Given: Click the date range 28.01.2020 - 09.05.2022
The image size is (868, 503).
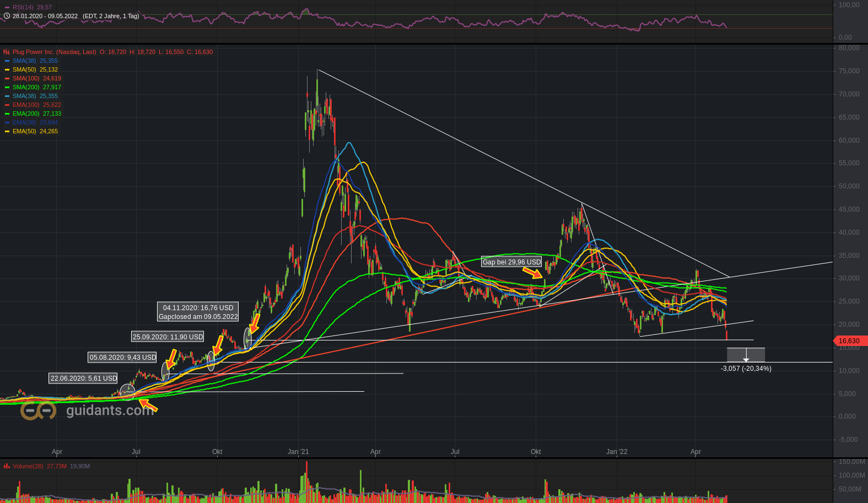Looking at the screenshot, I should (x=45, y=16).
